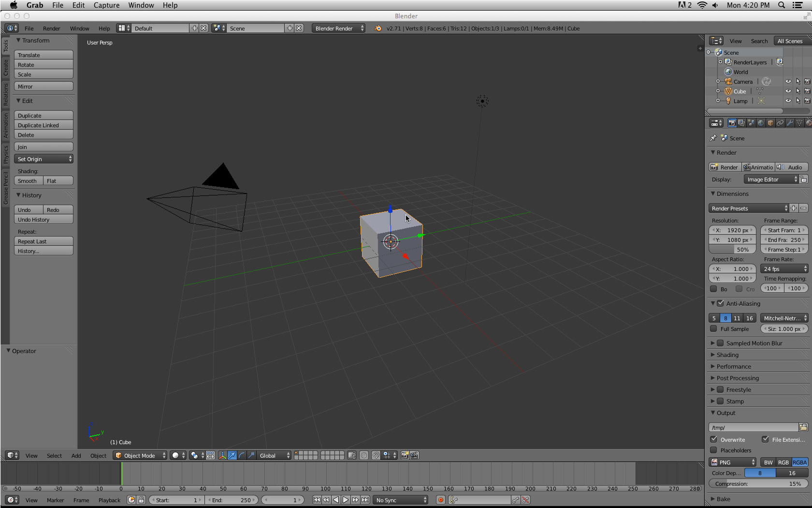Screen dimensions: 812x508
Task: Toggle the proportional editing circle icon
Action: click(x=364, y=455)
